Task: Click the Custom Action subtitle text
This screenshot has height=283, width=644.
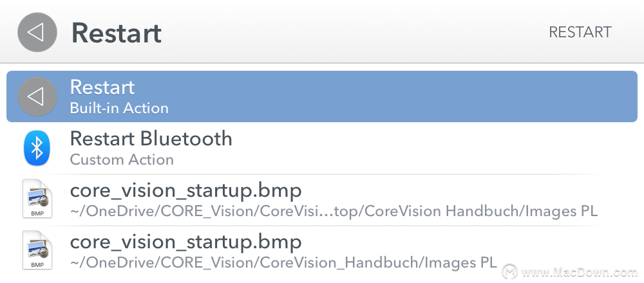Action: (122, 160)
